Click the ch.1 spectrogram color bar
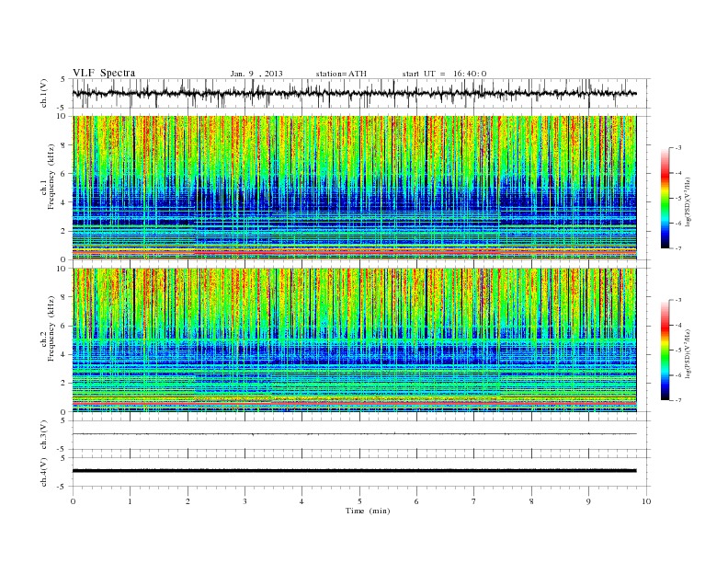728x563 pixels. 665,198
